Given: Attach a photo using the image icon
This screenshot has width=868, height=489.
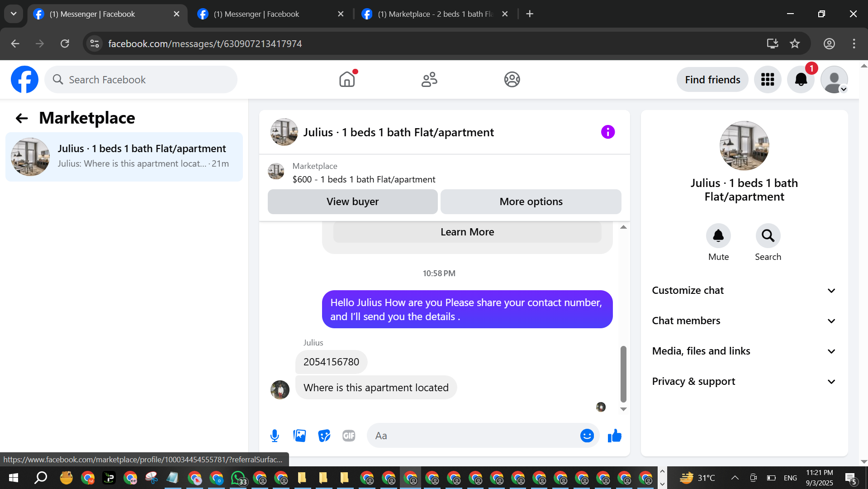Looking at the screenshot, I should [x=299, y=436].
